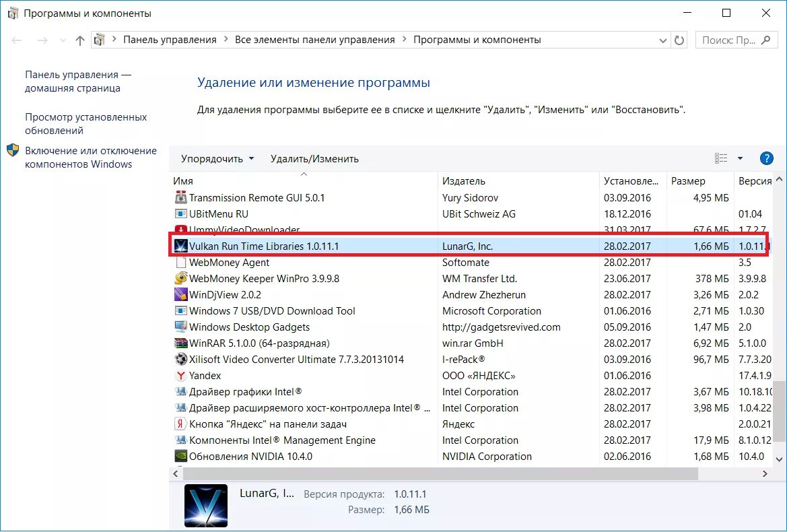
Task: Click the ООО «ЯНДЕКС» publisher cell
Action: click(479, 375)
